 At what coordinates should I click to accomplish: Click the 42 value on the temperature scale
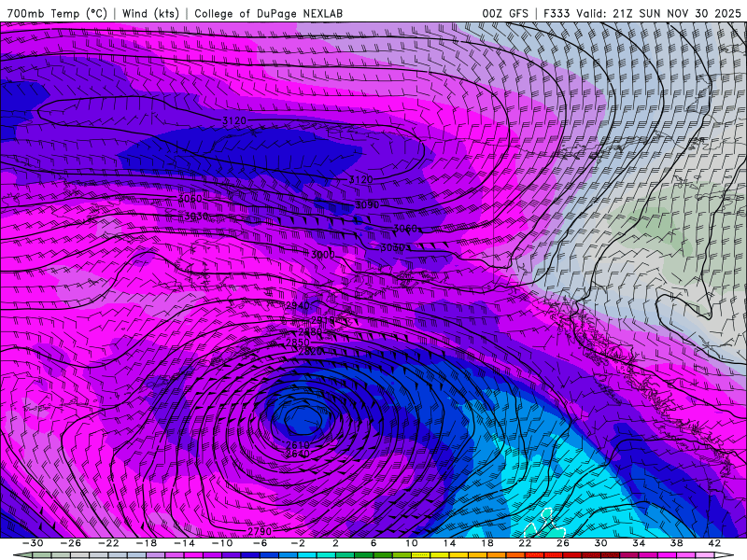(x=714, y=543)
